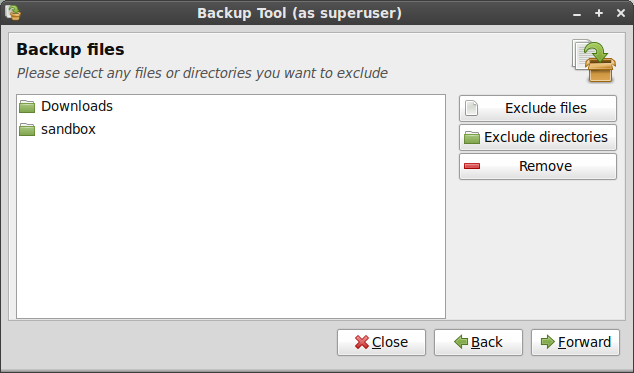Open the Exclude directories chooser

click(538, 138)
